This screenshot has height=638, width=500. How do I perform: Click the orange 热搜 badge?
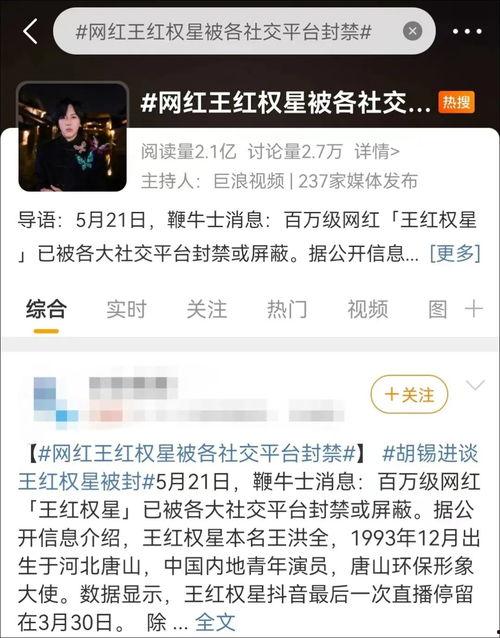click(456, 102)
